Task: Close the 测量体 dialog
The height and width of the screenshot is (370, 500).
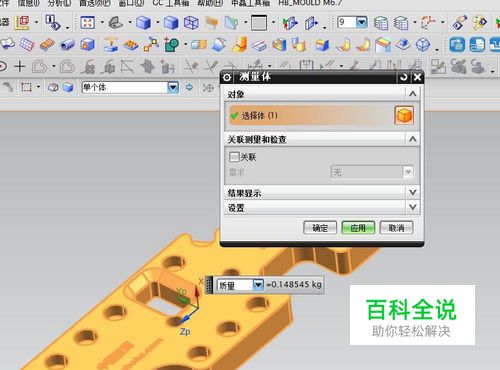Action: (417, 77)
